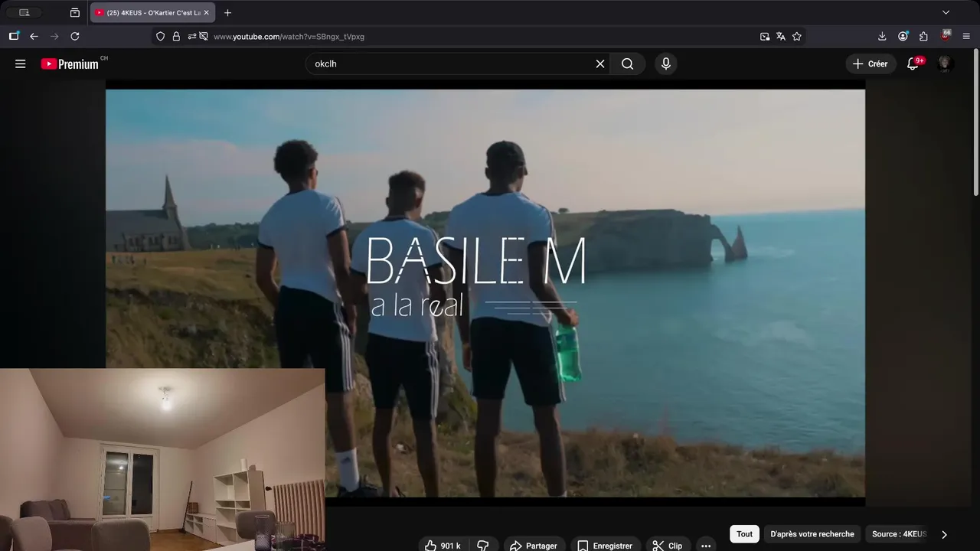Run search with magnifying glass button
This screenshot has height=551, width=980.
click(628, 64)
